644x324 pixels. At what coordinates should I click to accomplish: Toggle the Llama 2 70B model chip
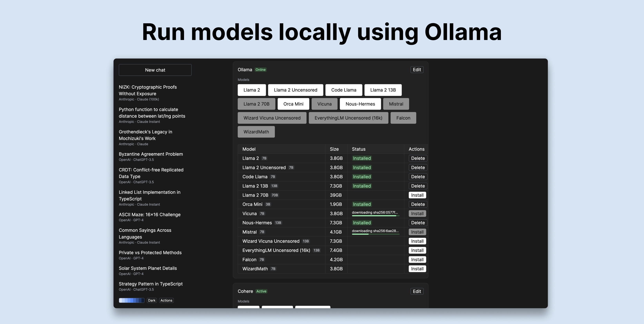click(256, 104)
